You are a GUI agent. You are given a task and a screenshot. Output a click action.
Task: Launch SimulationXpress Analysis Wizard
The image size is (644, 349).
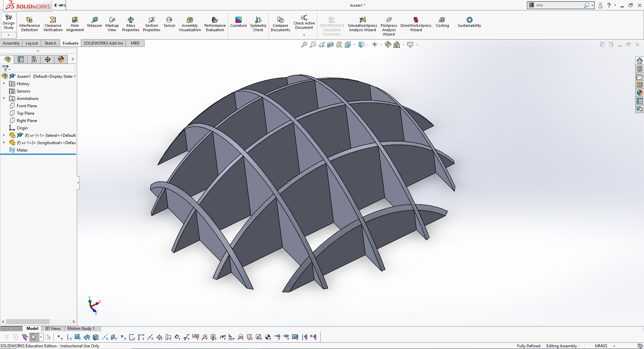click(363, 24)
